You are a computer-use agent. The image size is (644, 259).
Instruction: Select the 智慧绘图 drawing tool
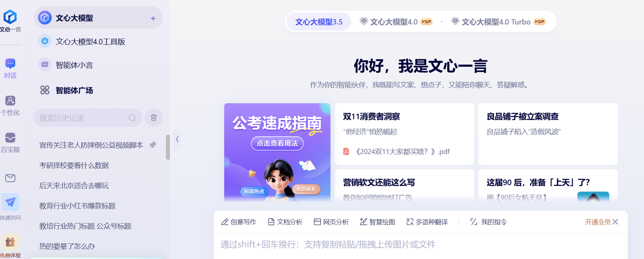[377, 222]
